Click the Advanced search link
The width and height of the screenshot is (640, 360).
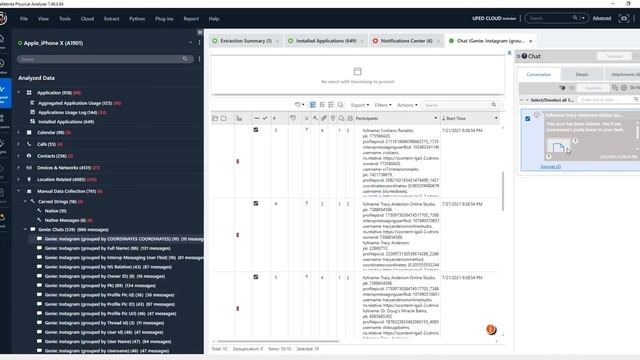coord(602,18)
